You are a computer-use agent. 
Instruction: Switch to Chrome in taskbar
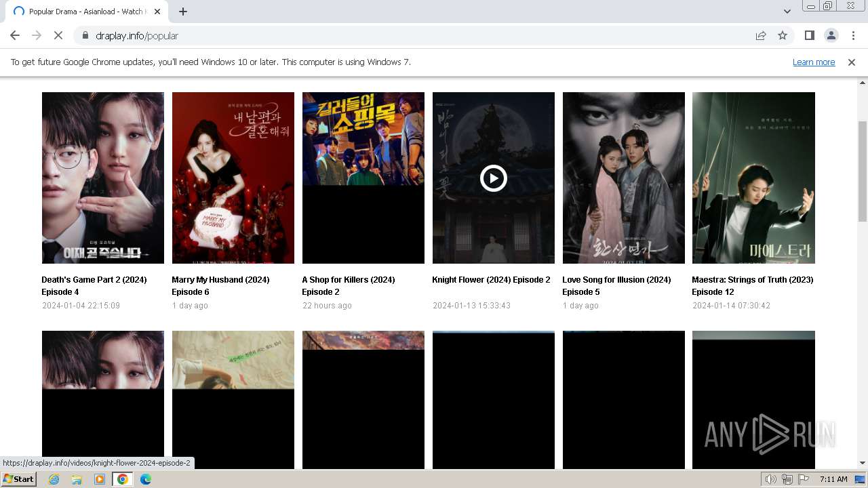pyautogui.click(x=122, y=479)
